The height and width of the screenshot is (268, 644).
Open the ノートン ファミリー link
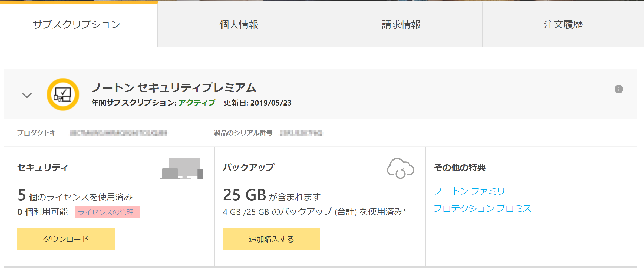click(x=474, y=191)
